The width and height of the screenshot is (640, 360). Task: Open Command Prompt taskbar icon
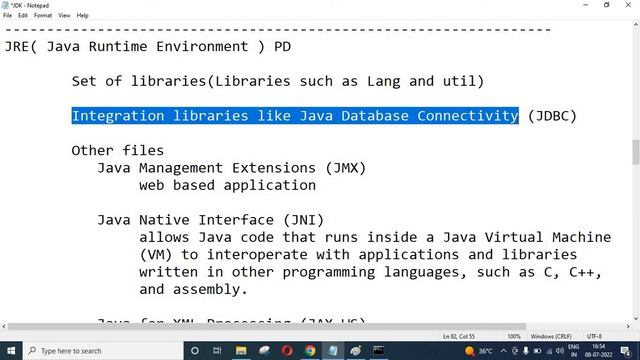point(378,351)
